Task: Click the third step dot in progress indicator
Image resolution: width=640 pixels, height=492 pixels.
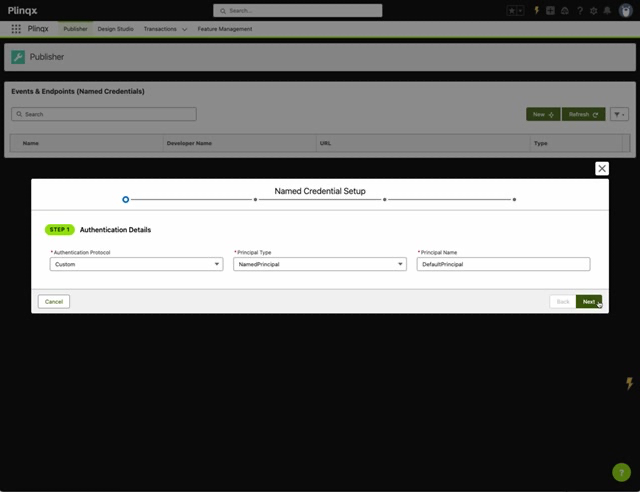Action: [384, 200]
